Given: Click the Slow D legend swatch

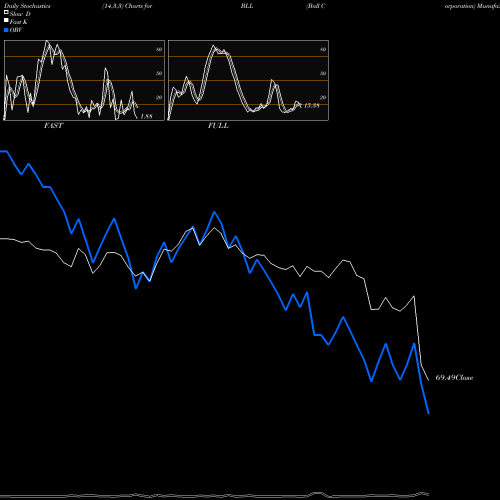Looking at the screenshot, I should [x=6, y=13].
